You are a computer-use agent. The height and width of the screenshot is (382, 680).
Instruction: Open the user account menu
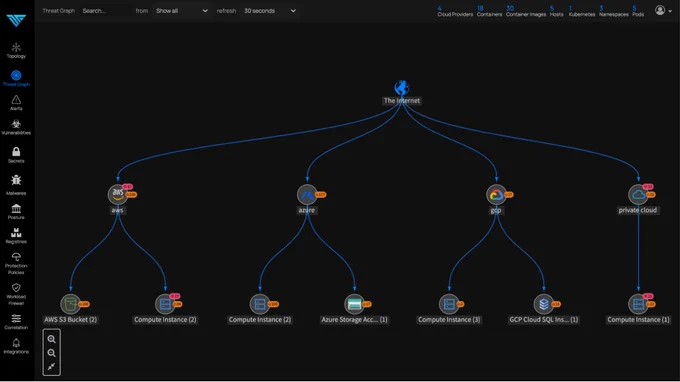pyautogui.click(x=663, y=10)
